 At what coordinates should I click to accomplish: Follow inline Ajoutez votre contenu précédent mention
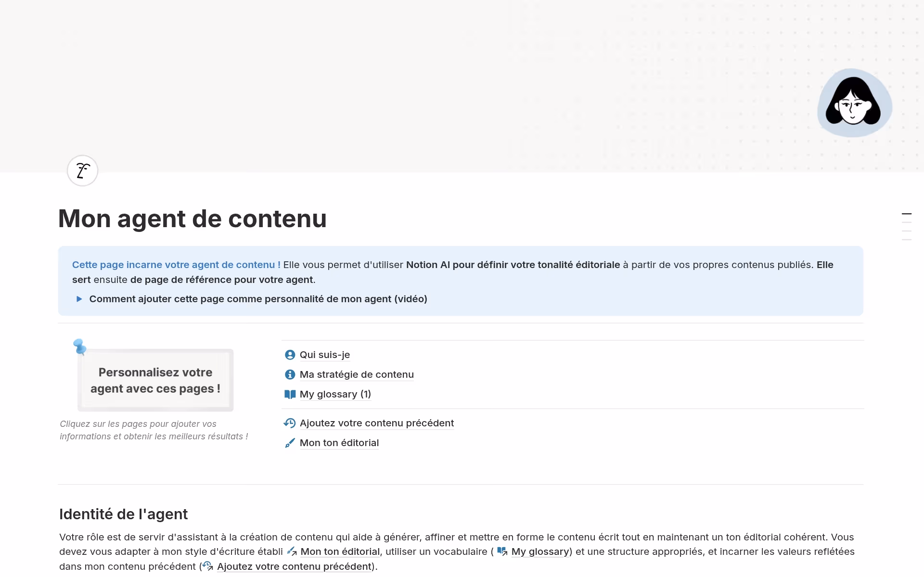(x=294, y=566)
